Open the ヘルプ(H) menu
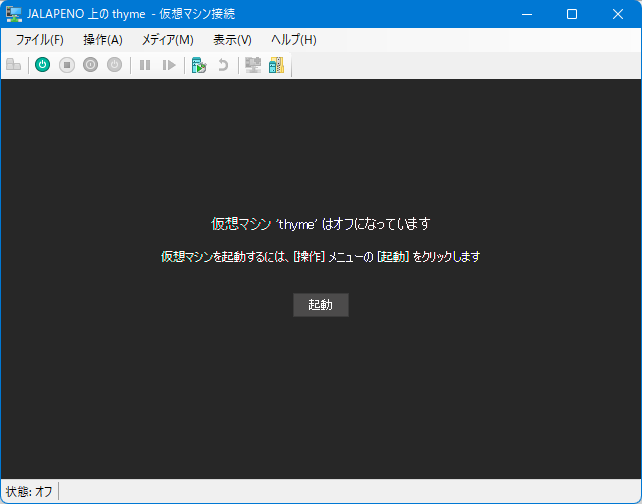Viewport: 642px width, 504px height. tap(294, 40)
